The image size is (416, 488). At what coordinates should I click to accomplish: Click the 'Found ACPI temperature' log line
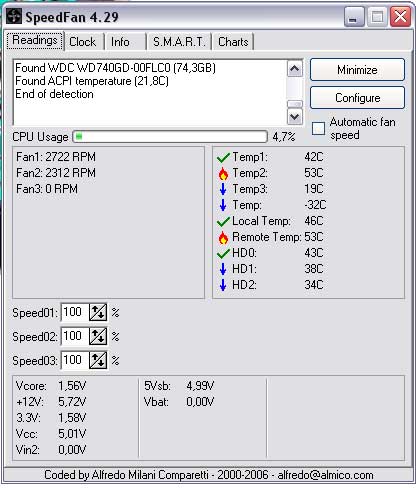92,81
